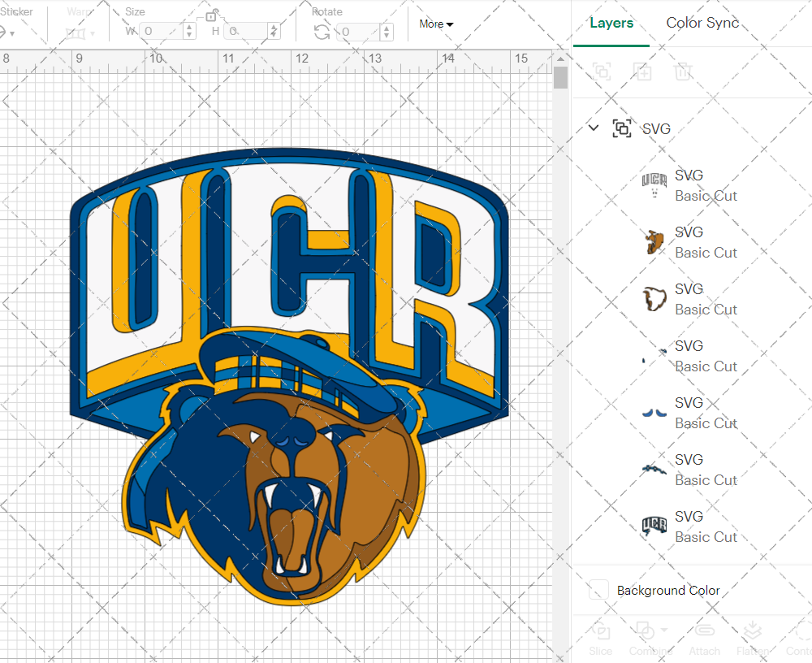Click the Attach tool icon
The height and width of the screenshot is (663, 812).
coord(704,633)
